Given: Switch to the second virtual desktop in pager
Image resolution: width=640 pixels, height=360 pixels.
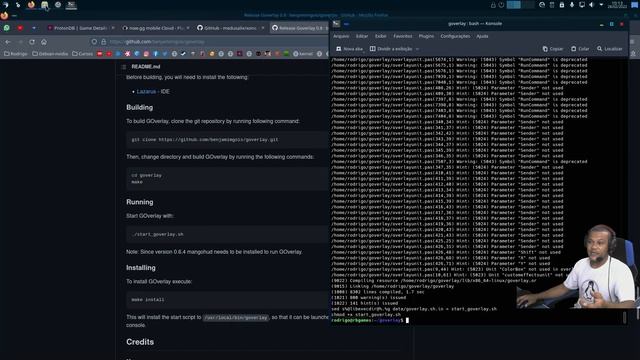Looking at the screenshot, I should [x=528, y=5].
